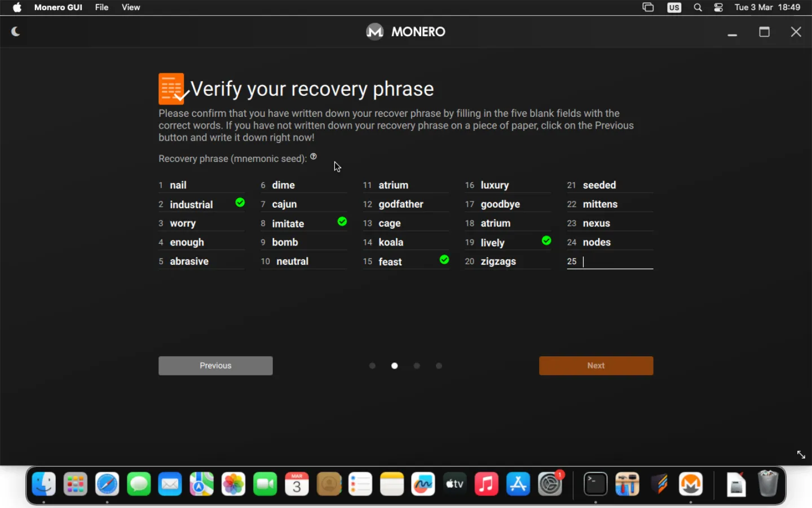Open FaceTime from the dock

[x=265, y=484]
